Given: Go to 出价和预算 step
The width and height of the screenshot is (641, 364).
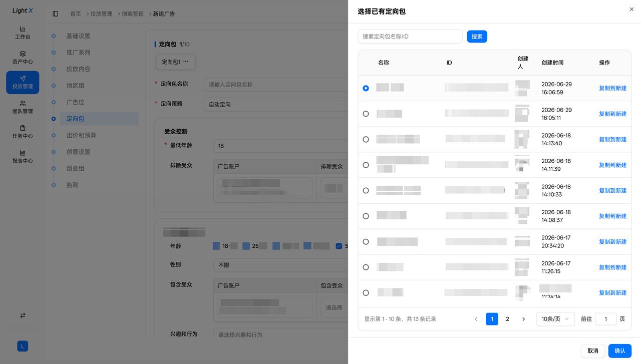Looking at the screenshot, I should tap(81, 135).
